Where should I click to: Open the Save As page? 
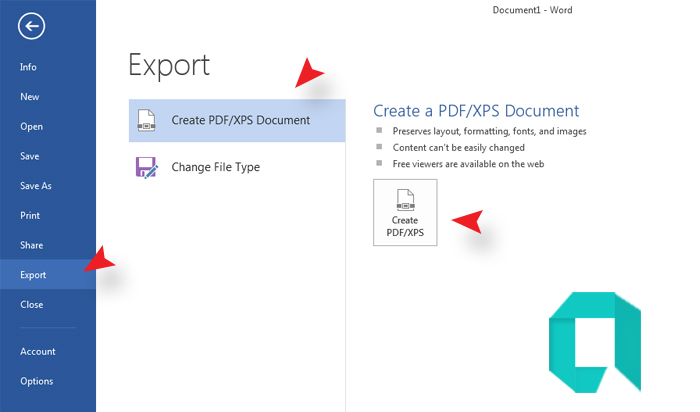click(x=36, y=186)
